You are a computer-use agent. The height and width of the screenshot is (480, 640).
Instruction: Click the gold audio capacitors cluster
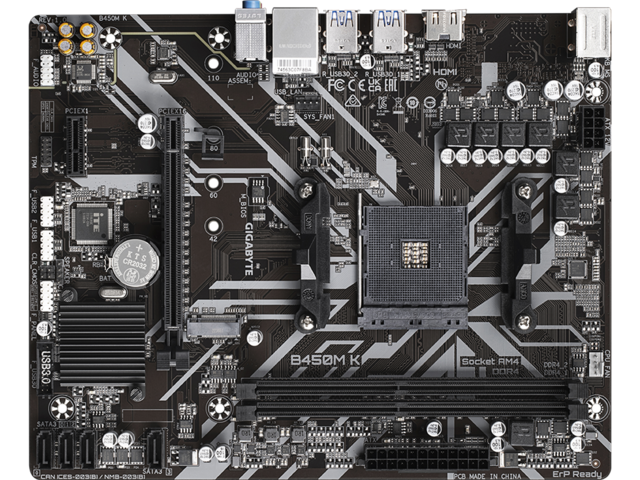(x=77, y=38)
